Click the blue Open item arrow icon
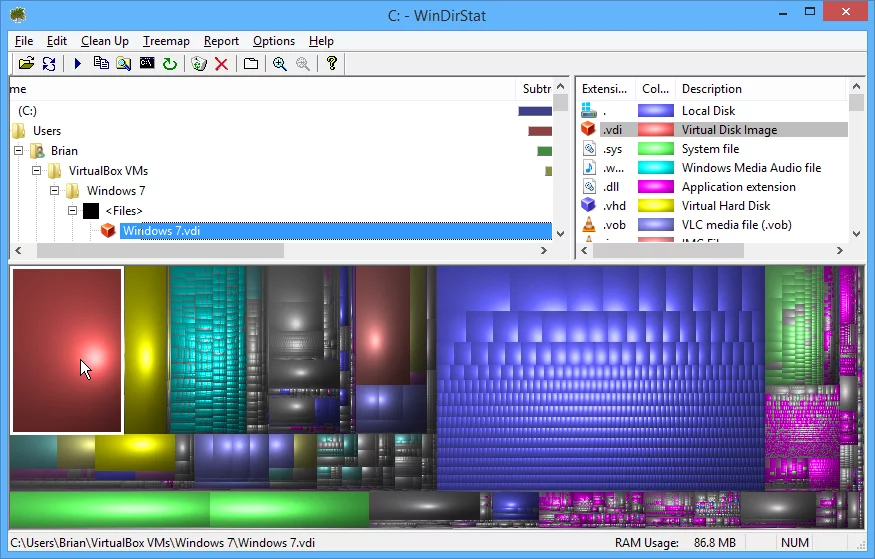875x559 pixels. pos(78,64)
